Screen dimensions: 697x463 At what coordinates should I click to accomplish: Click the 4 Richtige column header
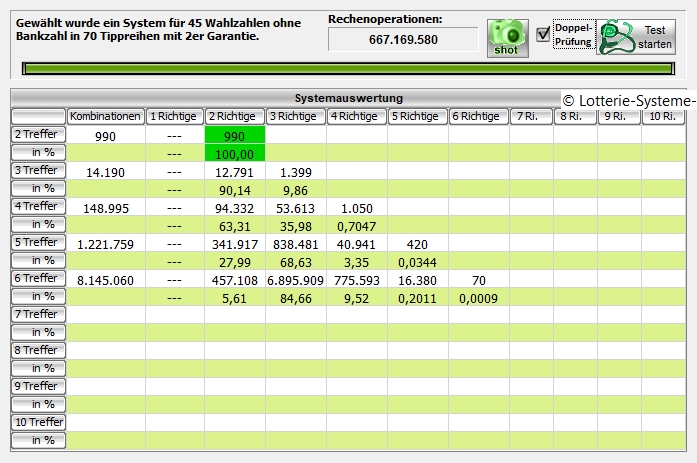click(x=357, y=116)
